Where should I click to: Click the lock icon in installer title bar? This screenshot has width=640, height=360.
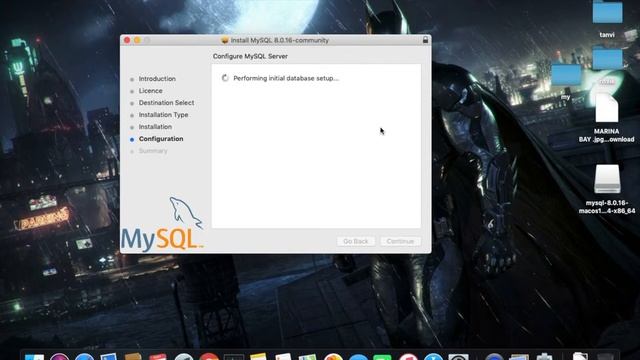click(x=425, y=40)
